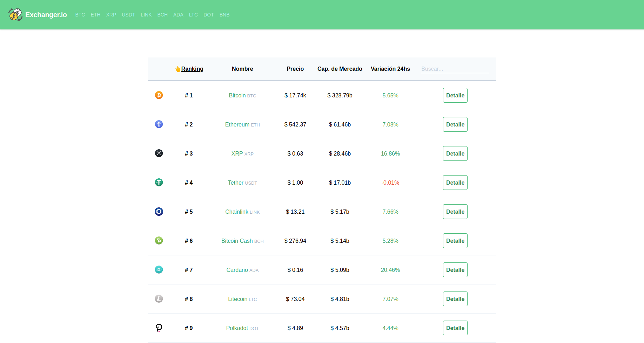Screen dimensions: 644x343
Task: Select the $ 13.21 price cell
Action: (295, 212)
